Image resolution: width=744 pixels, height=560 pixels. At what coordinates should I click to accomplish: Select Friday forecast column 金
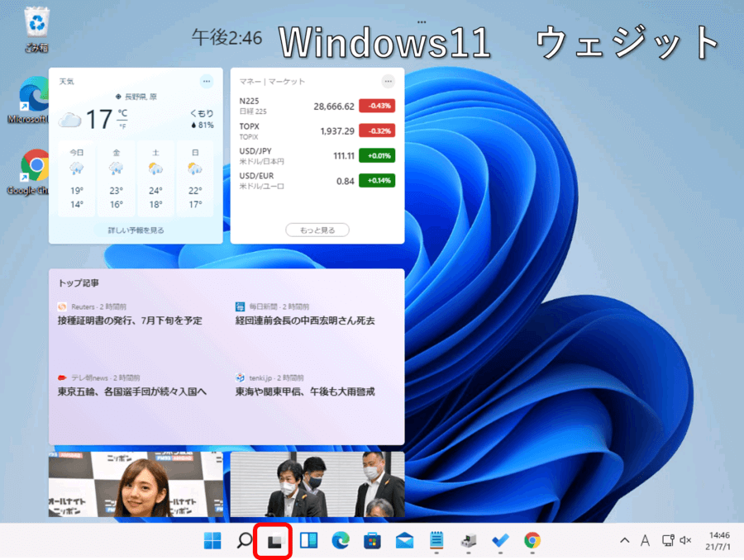(117, 178)
